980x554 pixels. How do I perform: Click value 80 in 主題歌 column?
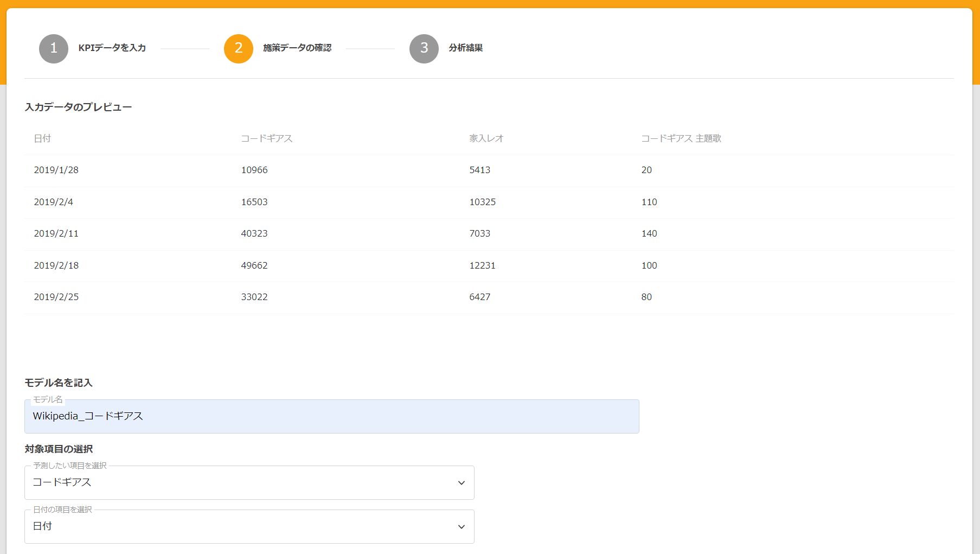point(646,297)
